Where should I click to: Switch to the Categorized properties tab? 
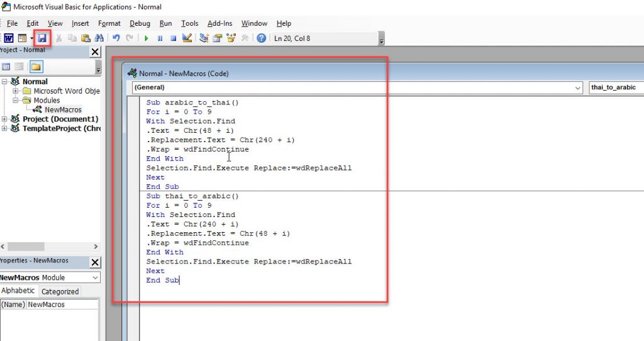pos(60,291)
